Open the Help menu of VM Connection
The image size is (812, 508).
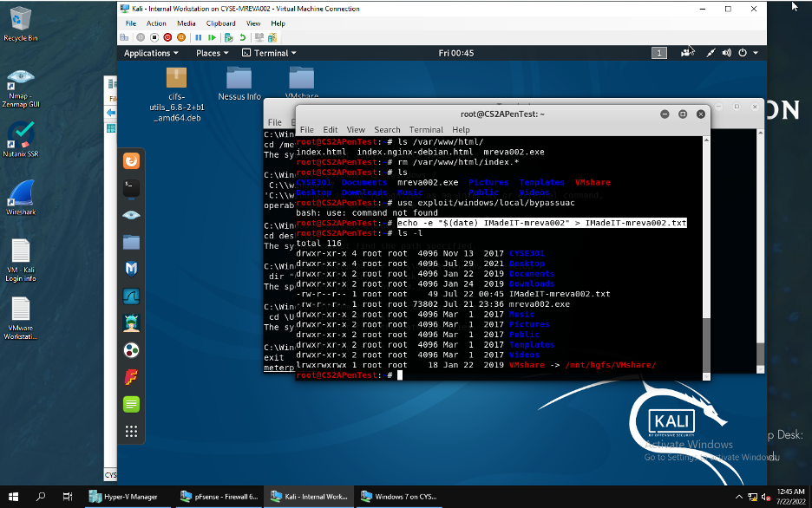tap(278, 23)
